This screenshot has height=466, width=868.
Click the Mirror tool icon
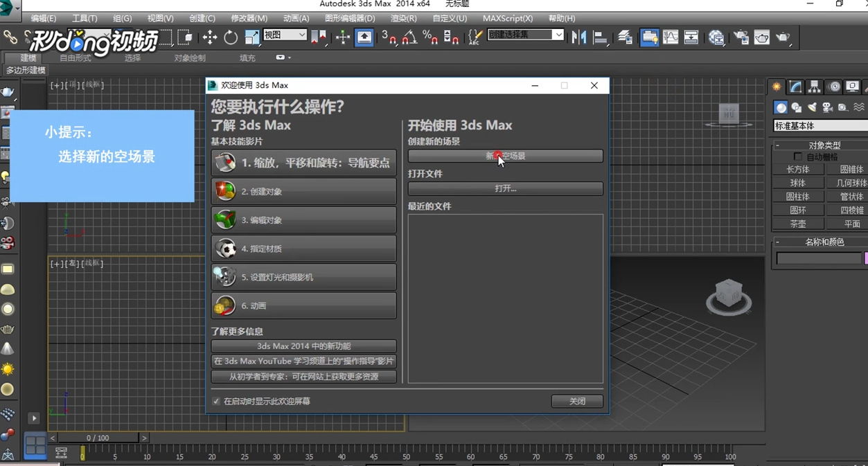point(579,37)
